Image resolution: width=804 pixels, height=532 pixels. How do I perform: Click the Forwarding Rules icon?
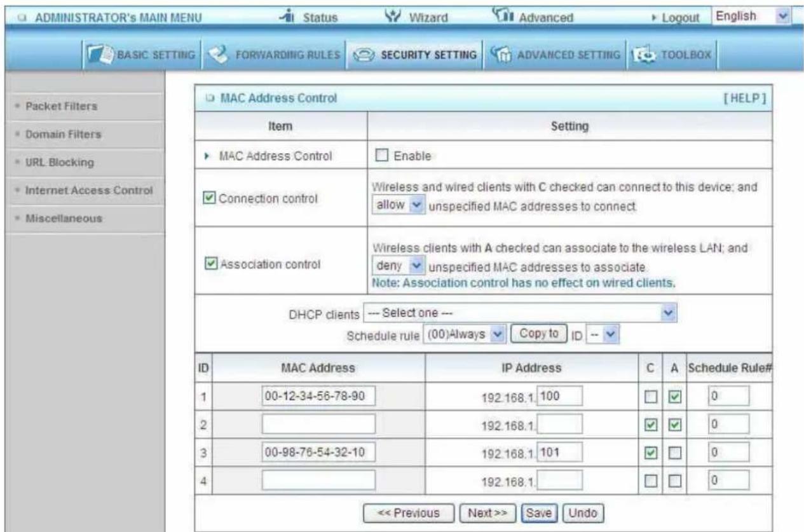[x=217, y=53]
